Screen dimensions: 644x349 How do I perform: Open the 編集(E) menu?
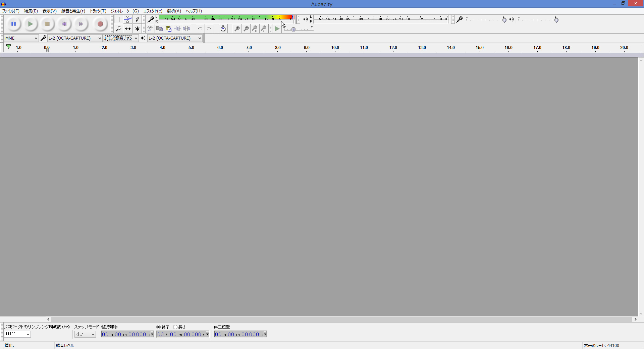pos(31,11)
